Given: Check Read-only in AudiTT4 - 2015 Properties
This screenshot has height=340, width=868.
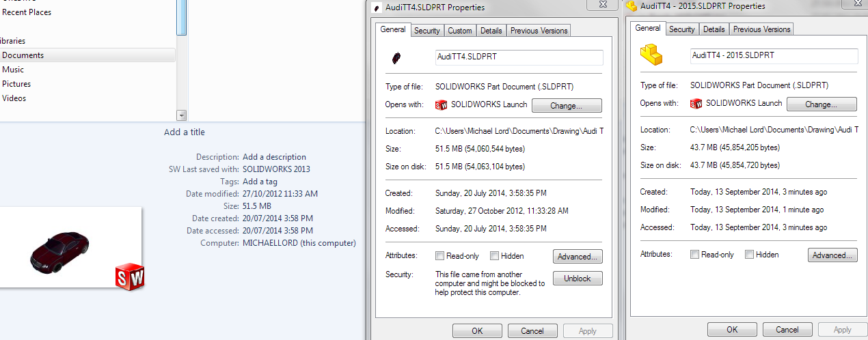Looking at the screenshot, I should point(695,255).
